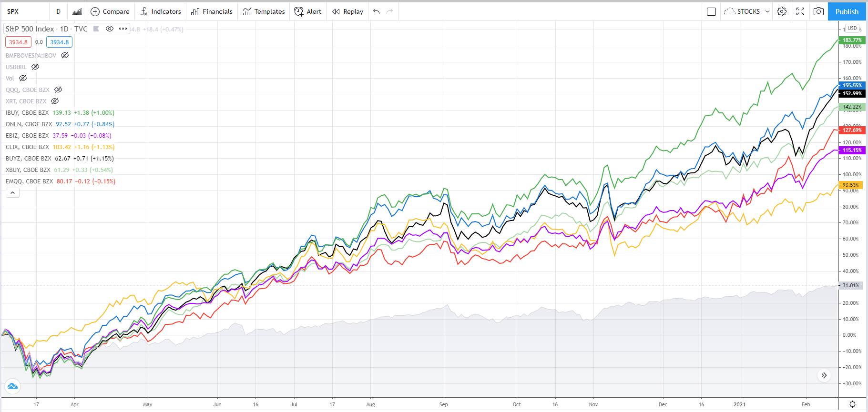
Task: Open the Indicators menu
Action: [161, 11]
